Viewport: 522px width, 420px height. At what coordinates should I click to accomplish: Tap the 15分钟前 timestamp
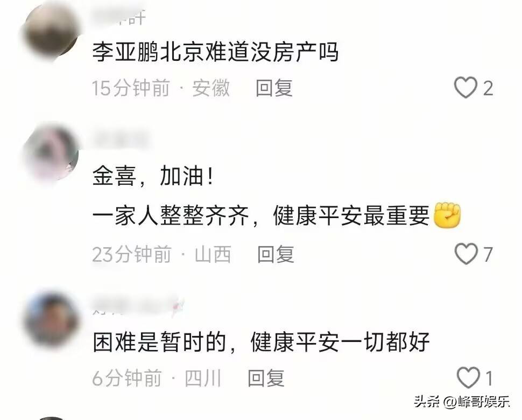click(131, 88)
